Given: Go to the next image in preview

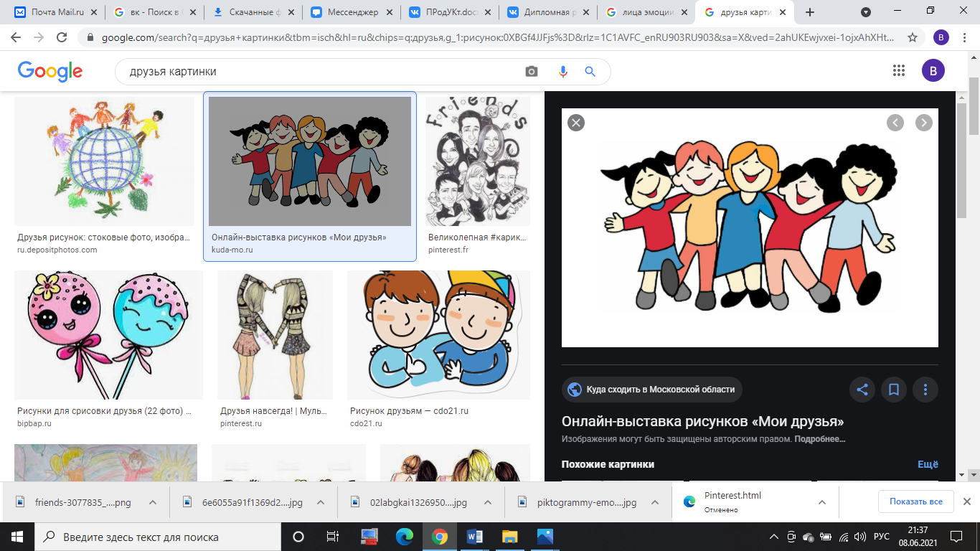Looking at the screenshot, I should point(924,123).
